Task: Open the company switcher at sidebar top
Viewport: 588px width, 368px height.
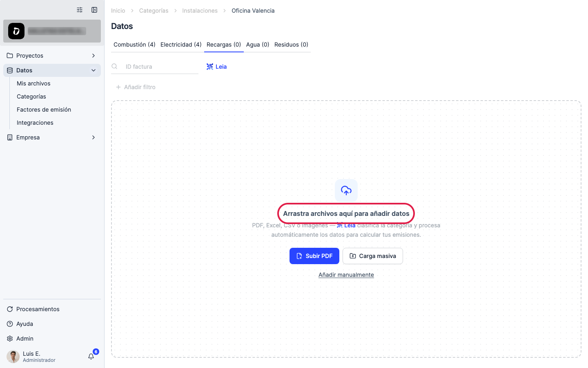Action: (x=52, y=31)
